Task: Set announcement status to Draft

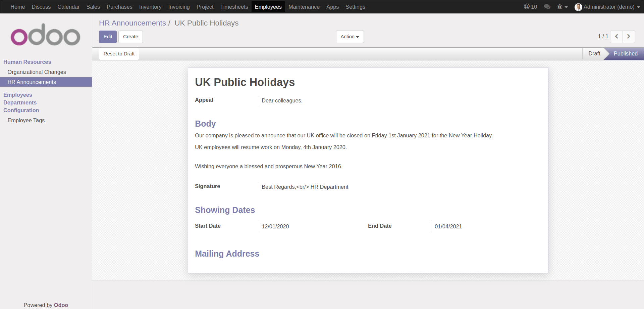Action: (x=594, y=53)
